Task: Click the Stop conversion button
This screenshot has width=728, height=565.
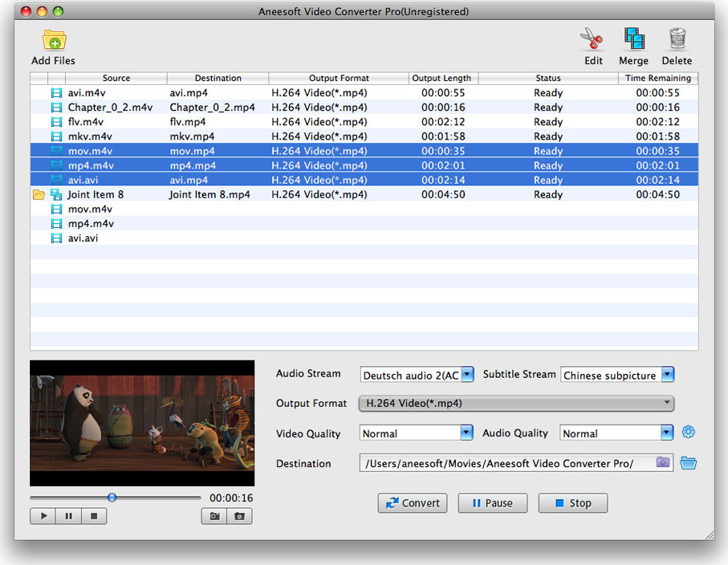Action: (573, 502)
